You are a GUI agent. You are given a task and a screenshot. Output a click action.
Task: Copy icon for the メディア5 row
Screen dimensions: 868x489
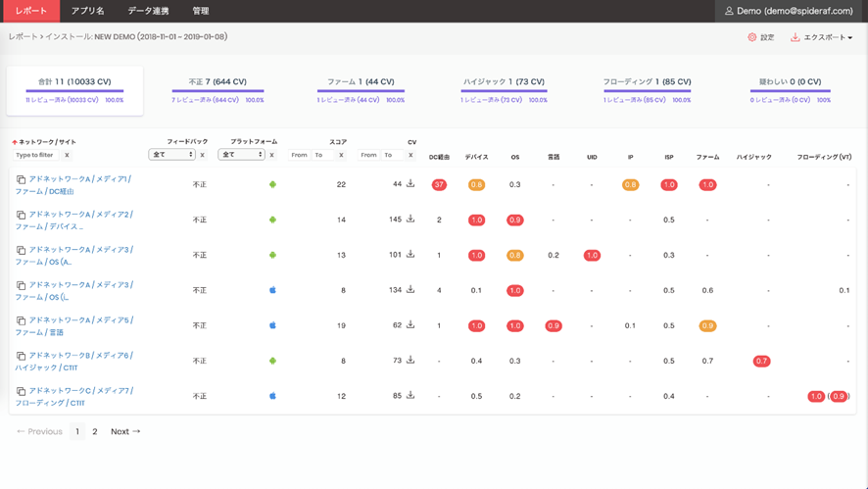tap(21, 320)
